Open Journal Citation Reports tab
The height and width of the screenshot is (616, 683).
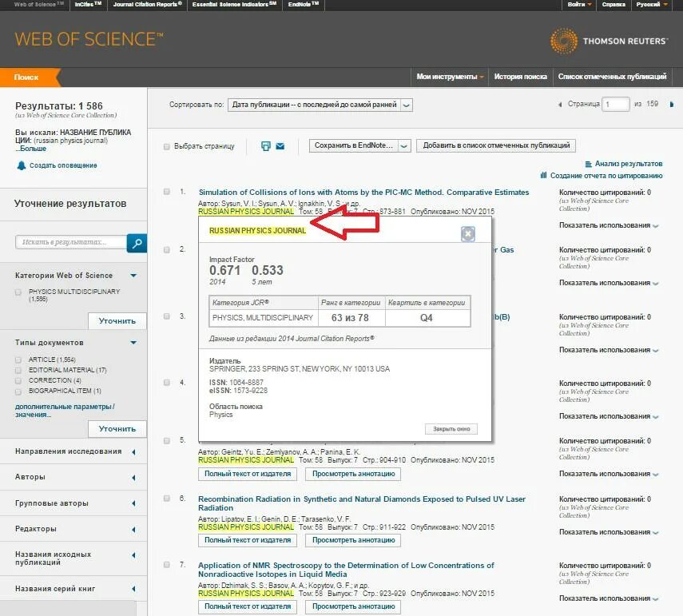147,4
